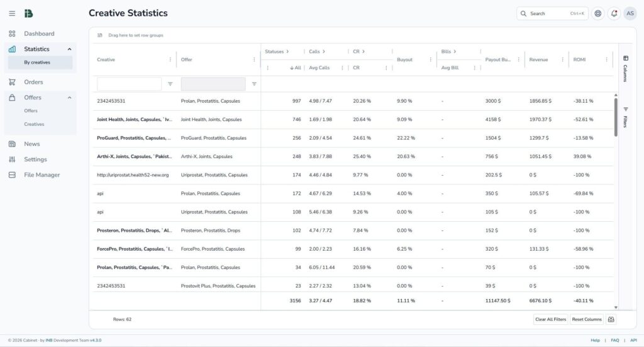Viewport: 644px width, 347px height.
Task: Toggle the Filters side panel
Action: pos(625,117)
